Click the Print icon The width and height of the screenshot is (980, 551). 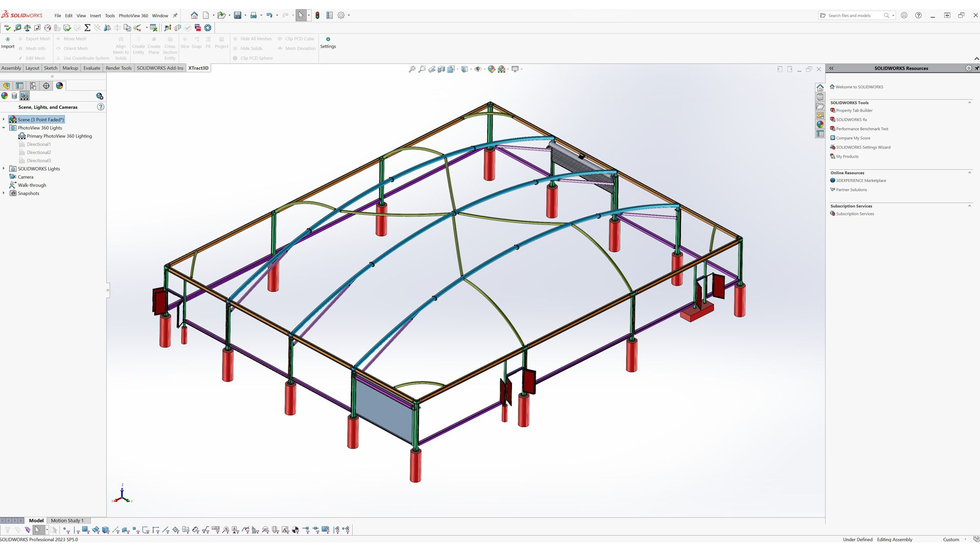[253, 15]
